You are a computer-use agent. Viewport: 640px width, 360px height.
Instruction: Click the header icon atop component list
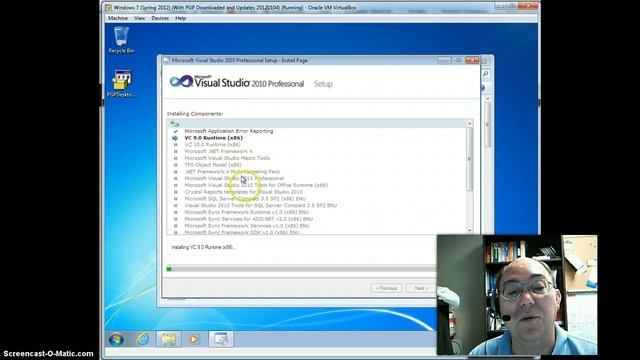(x=175, y=124)
